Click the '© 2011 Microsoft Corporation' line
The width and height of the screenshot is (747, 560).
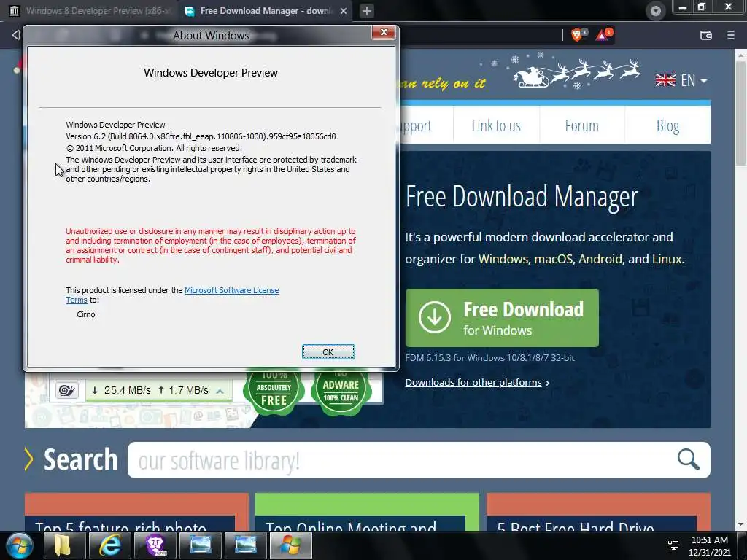point(154,148)
